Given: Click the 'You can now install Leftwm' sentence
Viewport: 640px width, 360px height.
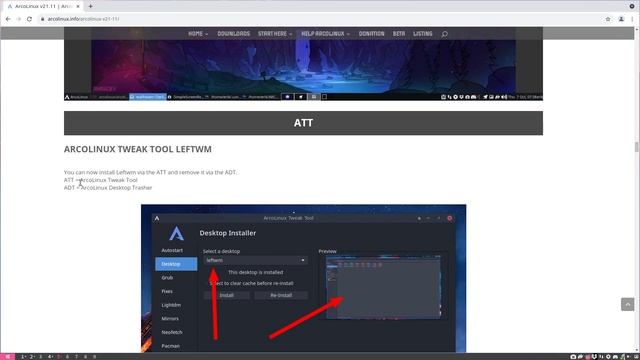Looking at the screenshot, I should click(150, 172).
